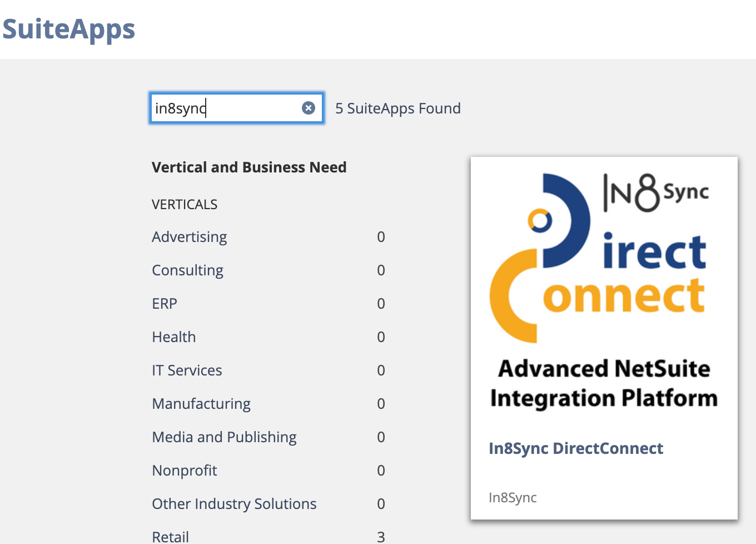Screen dimensions: 756x544
Task: Click the In8Sync publisher name on card
Action: pos(513,497)
